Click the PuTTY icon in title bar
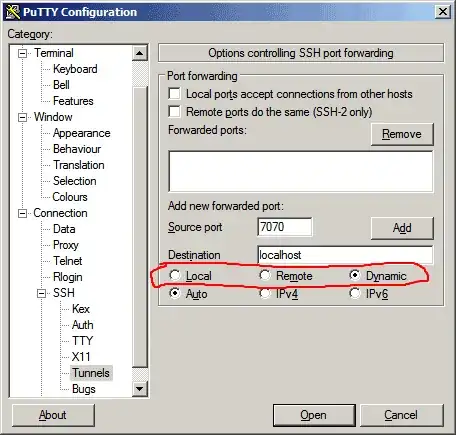This screenshot has width=456, height=435. [12, 12]
